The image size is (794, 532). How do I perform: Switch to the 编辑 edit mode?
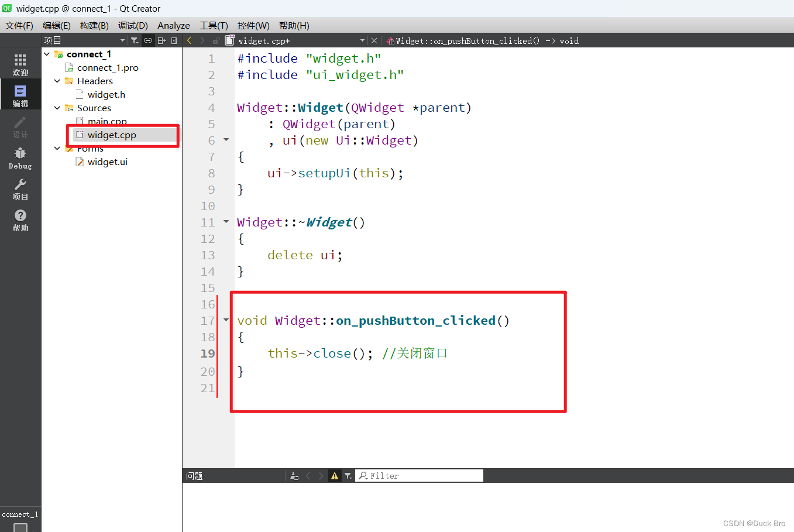(20, 96)
